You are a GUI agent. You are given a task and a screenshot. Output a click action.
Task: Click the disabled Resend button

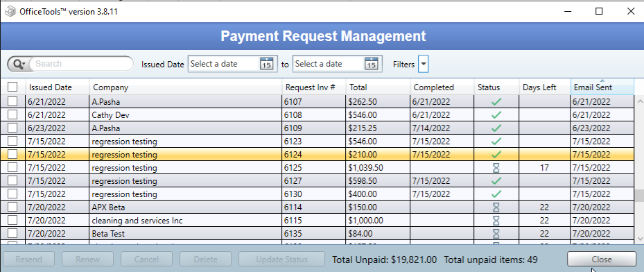click(28, 260)
